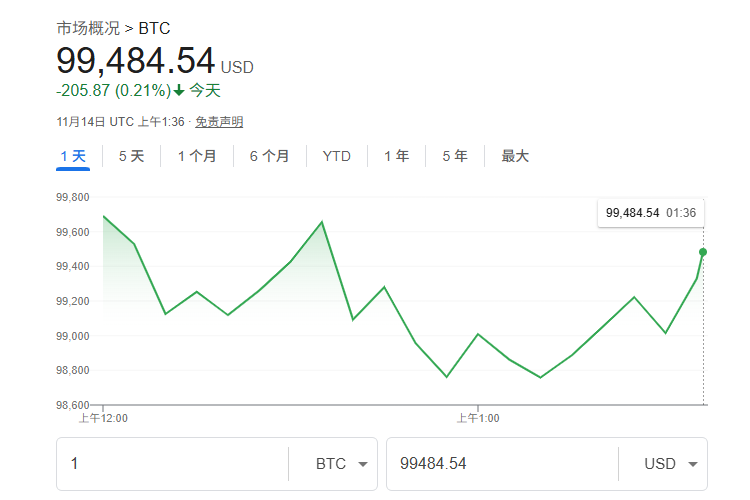Click the green down arrow price indicator
750x500 pixels.
pos(178,90)
